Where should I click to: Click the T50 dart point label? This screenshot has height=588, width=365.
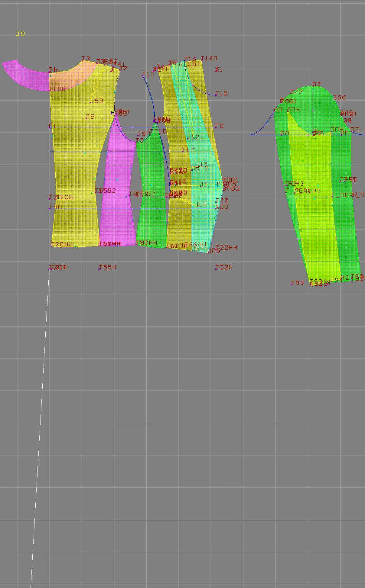pyautogui.click(x=97, y=101)
